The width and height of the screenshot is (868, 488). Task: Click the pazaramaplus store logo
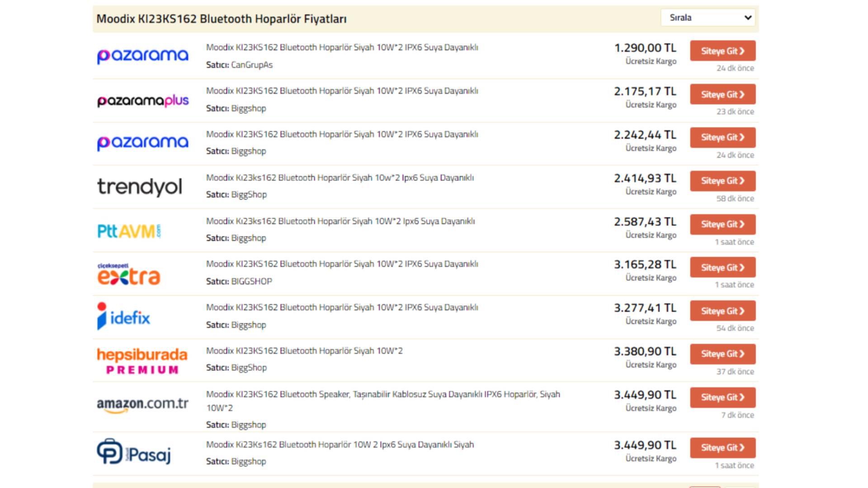tap(143, 100)
